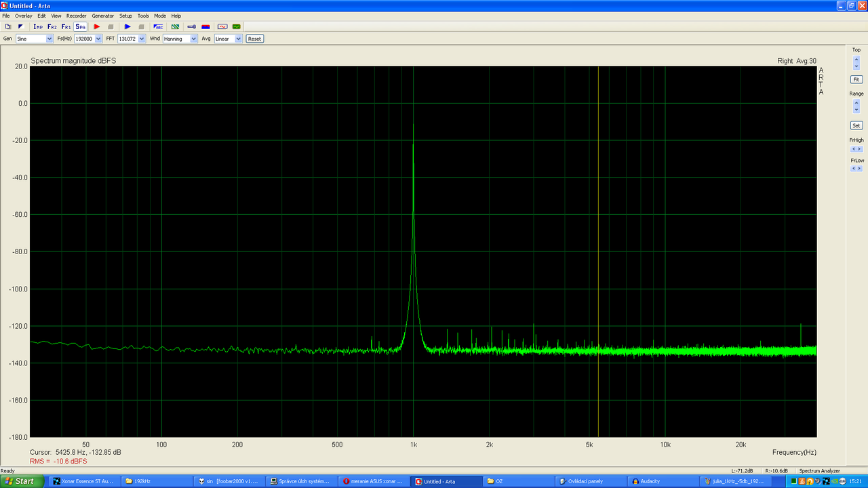868x488 pixels.
Task: Click the black-white flag toolbar icon
Action: pyautogui.click(x=20, y=26)
